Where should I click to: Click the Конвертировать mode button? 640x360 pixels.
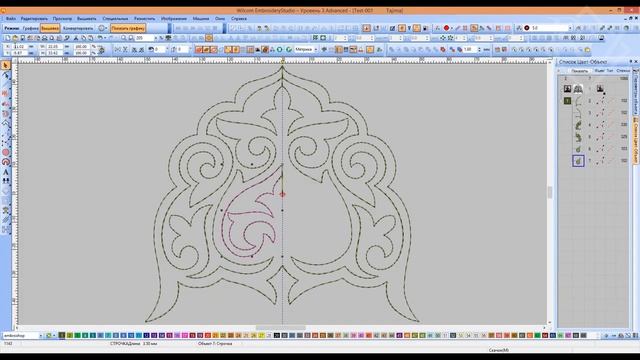coord(78,28)
